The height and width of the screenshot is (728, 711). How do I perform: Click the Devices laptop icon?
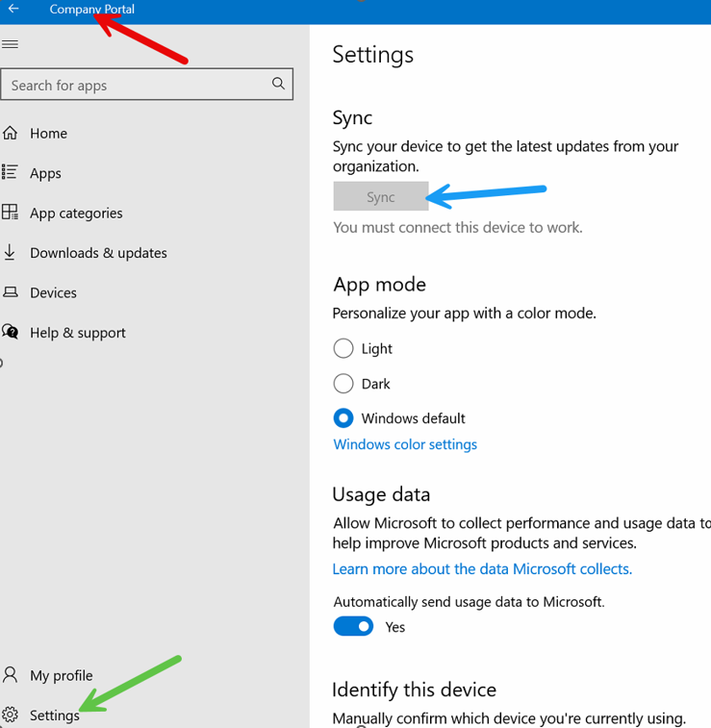[x=11, y=292]
